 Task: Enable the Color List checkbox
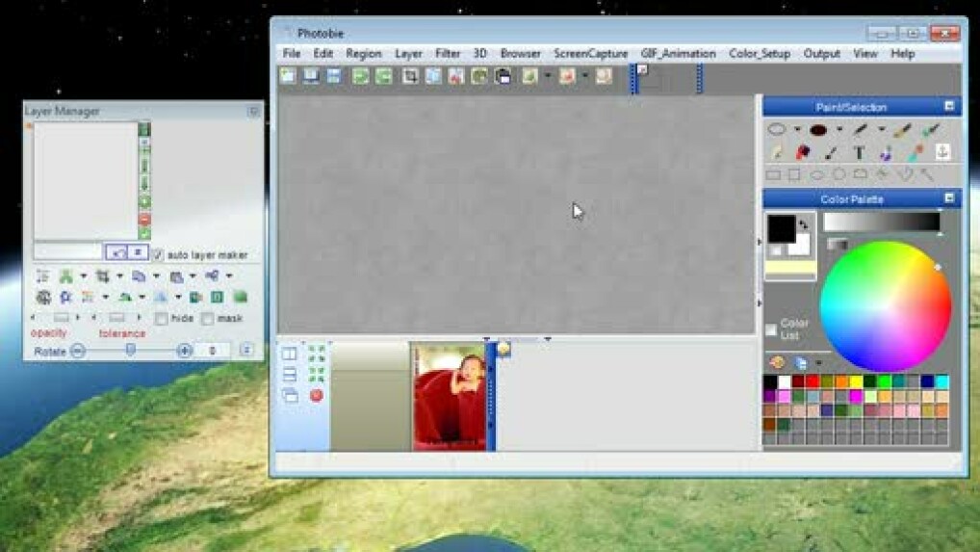(x=771, y=329)
